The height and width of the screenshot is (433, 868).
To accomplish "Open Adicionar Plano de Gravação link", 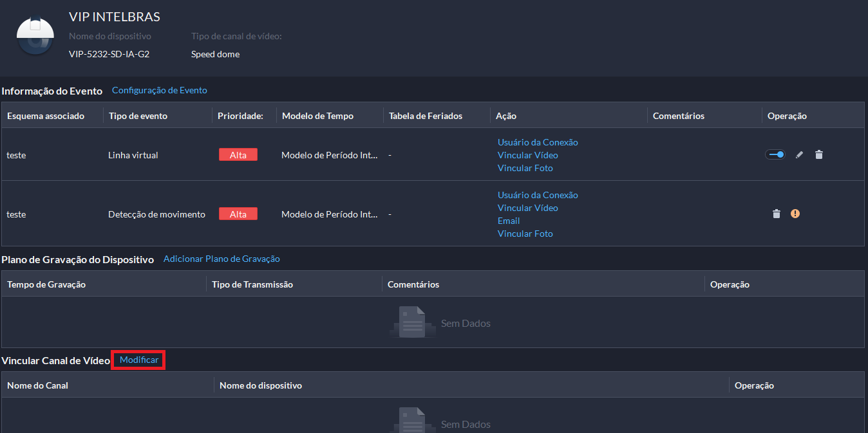I will tap(222, 259).
